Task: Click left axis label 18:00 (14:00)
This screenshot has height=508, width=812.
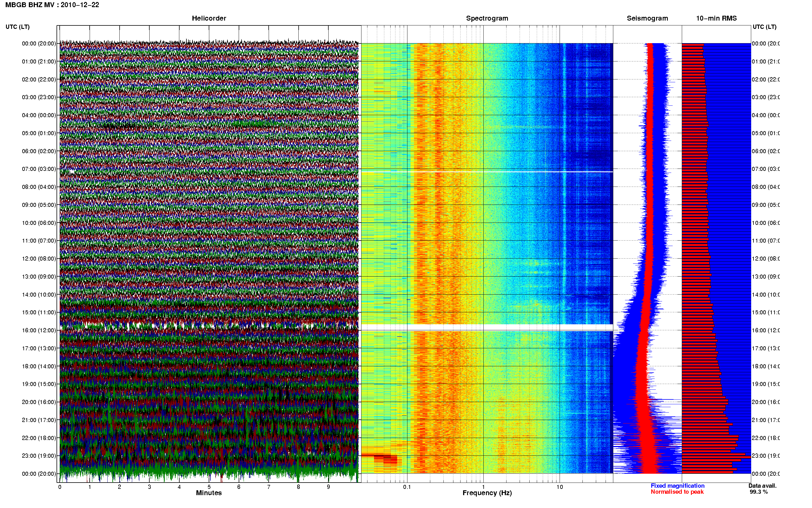Action: (x=39, y=366)
